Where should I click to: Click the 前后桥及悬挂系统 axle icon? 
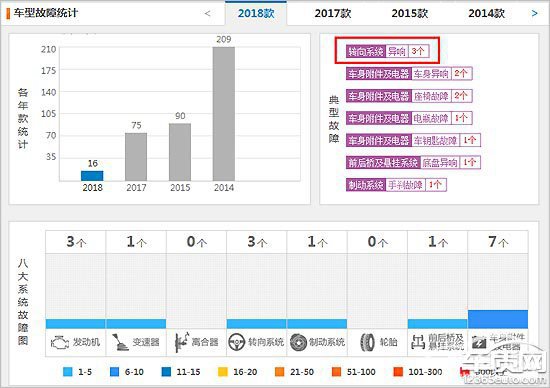pos(418,342)
